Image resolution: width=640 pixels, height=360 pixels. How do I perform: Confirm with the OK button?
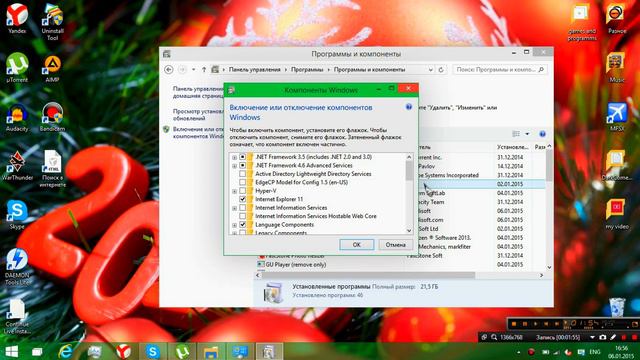tap(356, 244)
